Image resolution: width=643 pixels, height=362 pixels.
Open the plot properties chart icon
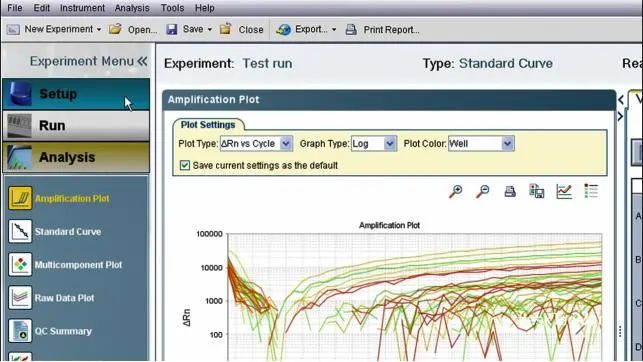coord(564,191)
